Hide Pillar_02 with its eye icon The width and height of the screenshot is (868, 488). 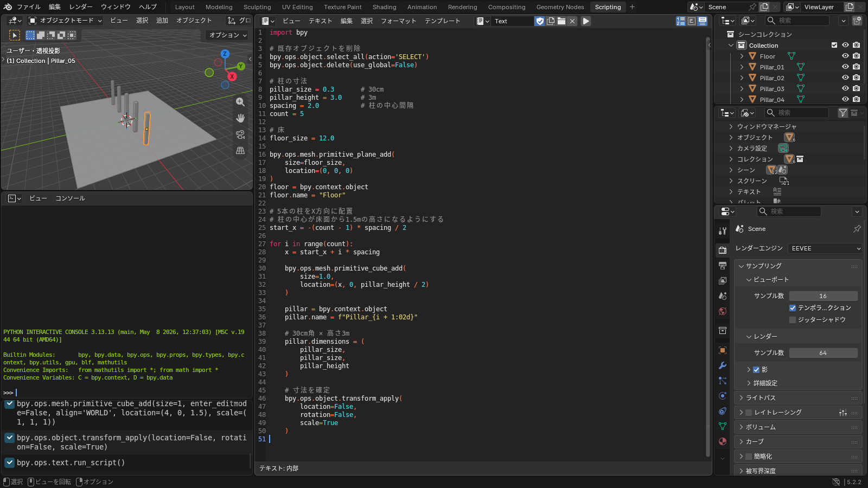point(845,78)
